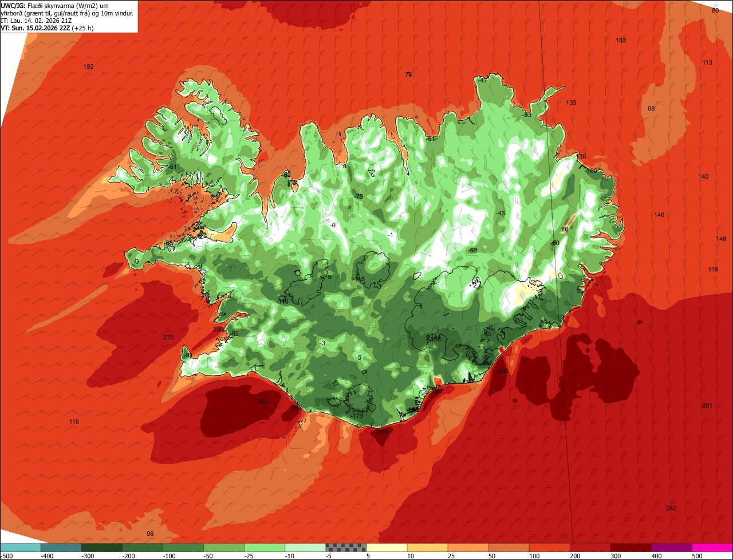Click the map value '270'

tap(168, 337)
